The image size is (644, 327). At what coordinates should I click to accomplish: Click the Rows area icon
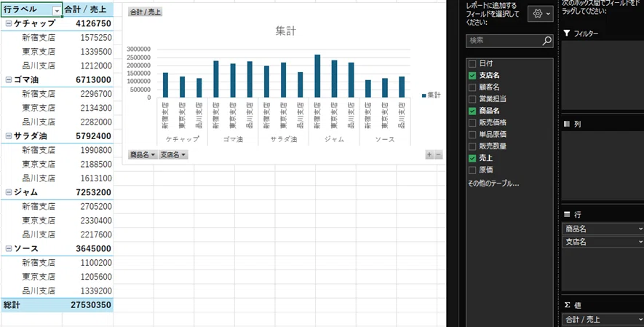pos(567,214)
